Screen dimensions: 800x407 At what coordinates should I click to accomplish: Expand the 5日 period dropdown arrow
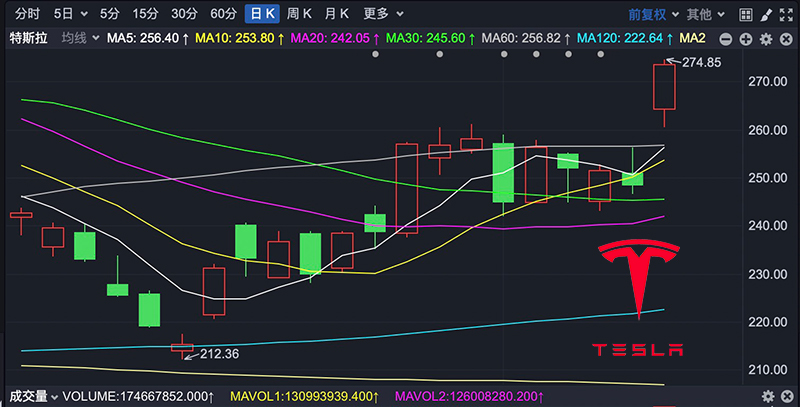click(84, 14)
